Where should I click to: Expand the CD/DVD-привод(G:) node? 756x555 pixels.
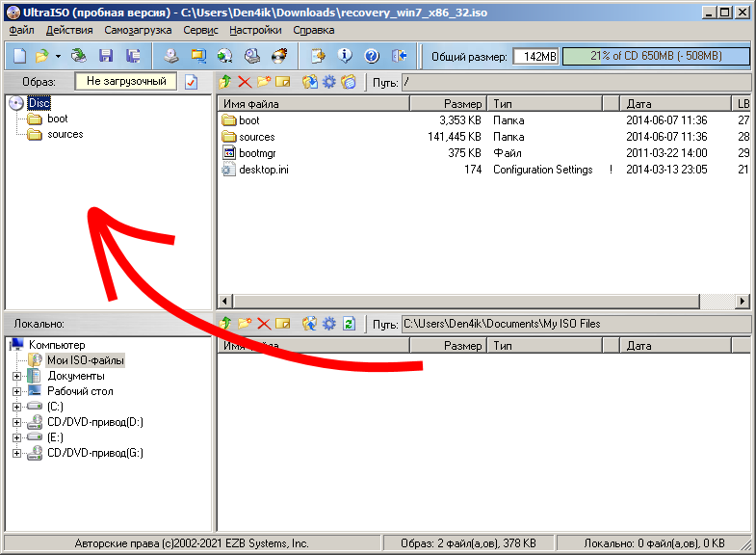click(x=17, y=453)
